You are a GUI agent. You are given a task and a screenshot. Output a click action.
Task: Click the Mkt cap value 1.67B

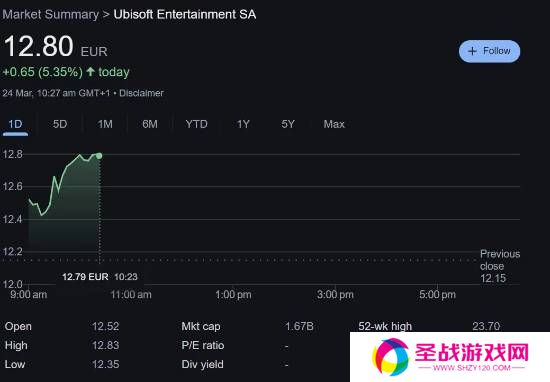pyautogui.click(x=299, y=327)
